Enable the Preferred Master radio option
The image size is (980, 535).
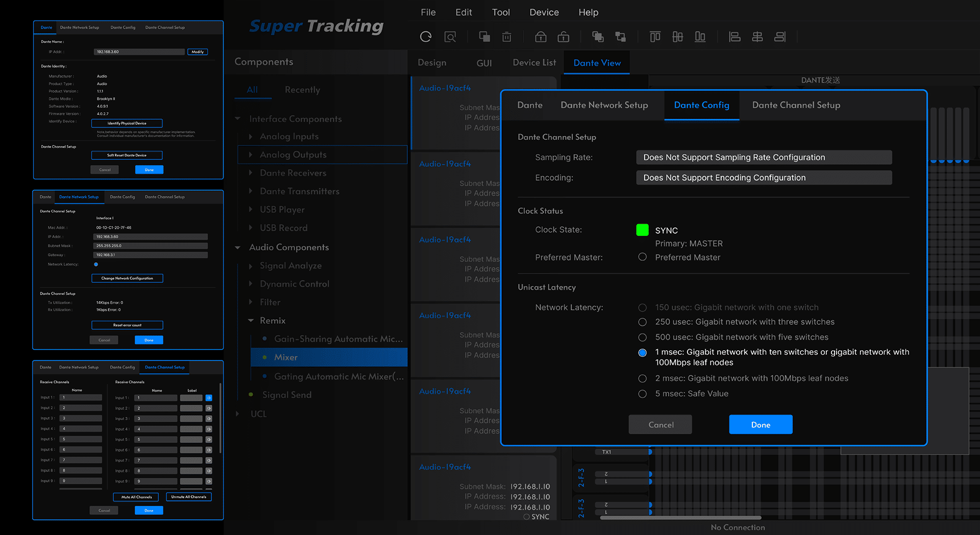coord(643,257)
